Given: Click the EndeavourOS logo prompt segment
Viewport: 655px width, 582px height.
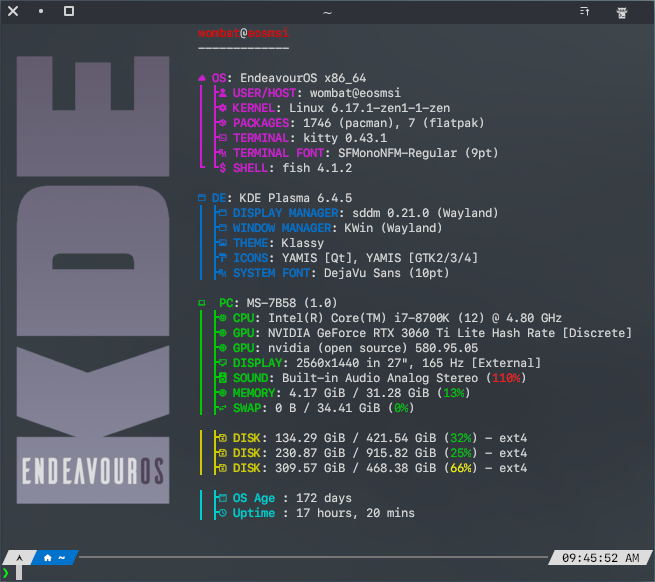Looking at the screenshot, I should [18, 557].
